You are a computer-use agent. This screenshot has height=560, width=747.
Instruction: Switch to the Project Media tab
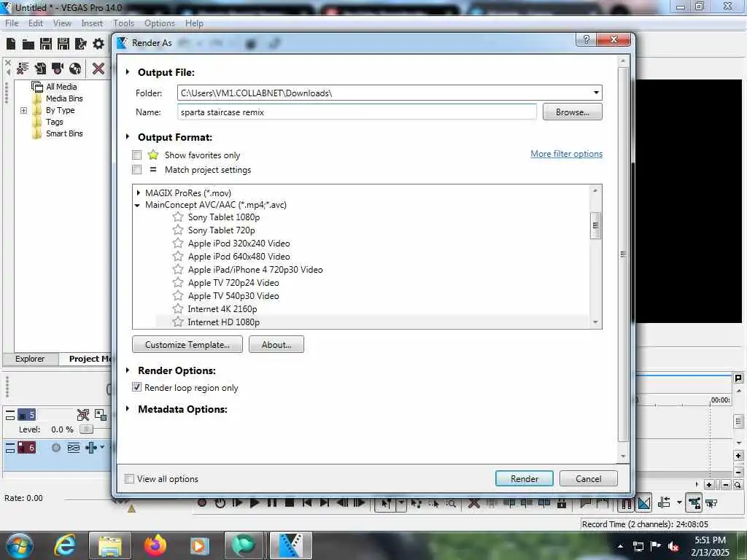point(88,359)
